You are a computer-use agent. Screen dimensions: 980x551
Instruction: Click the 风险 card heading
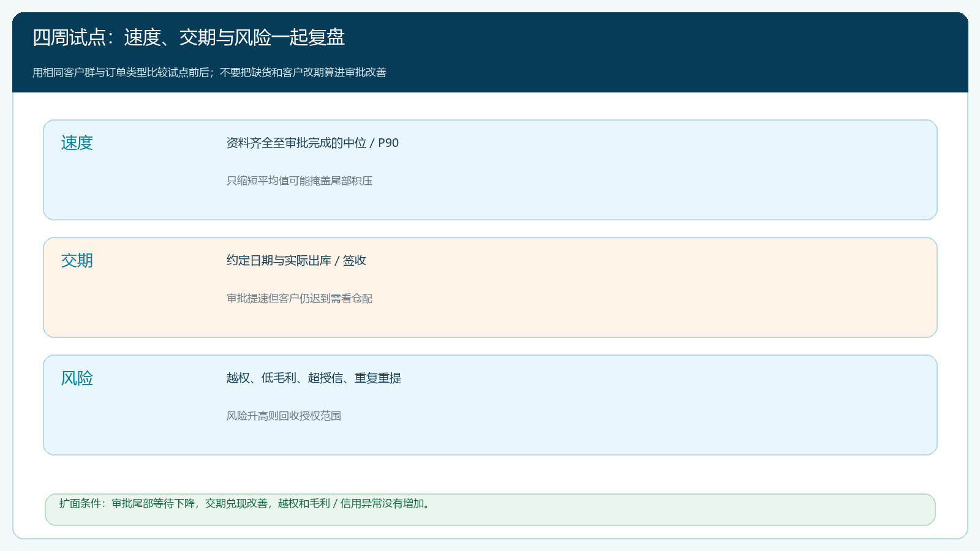pyautogui.click(x=77, y=378)
